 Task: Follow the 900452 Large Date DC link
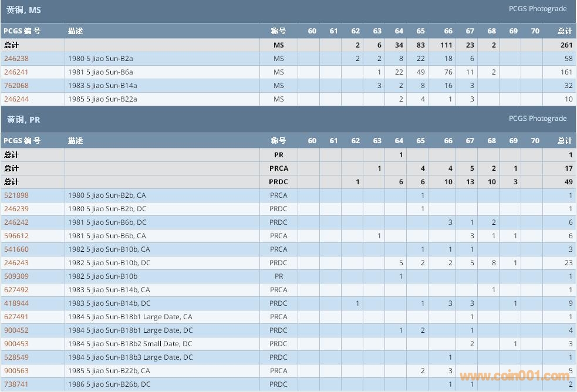[x=16, y=330]
